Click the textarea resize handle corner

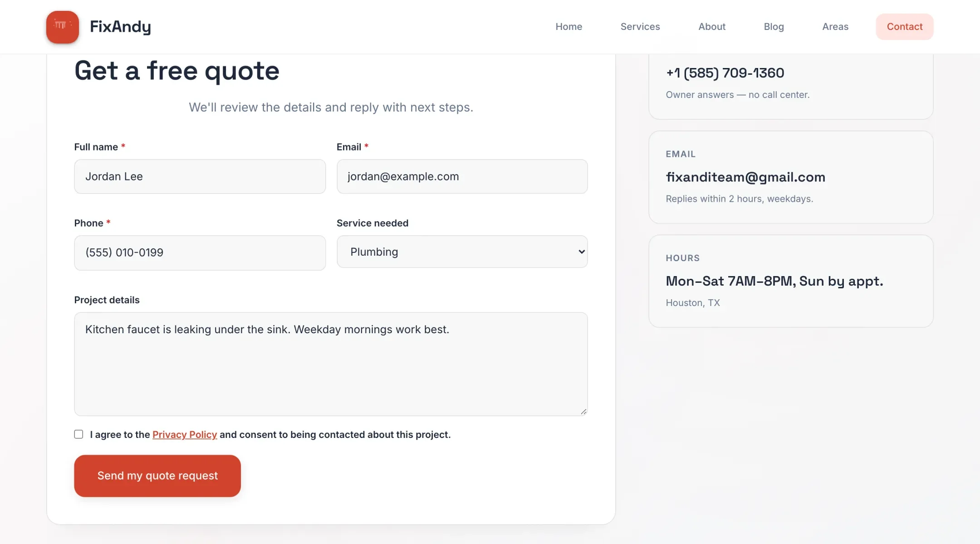coord(583,412)
